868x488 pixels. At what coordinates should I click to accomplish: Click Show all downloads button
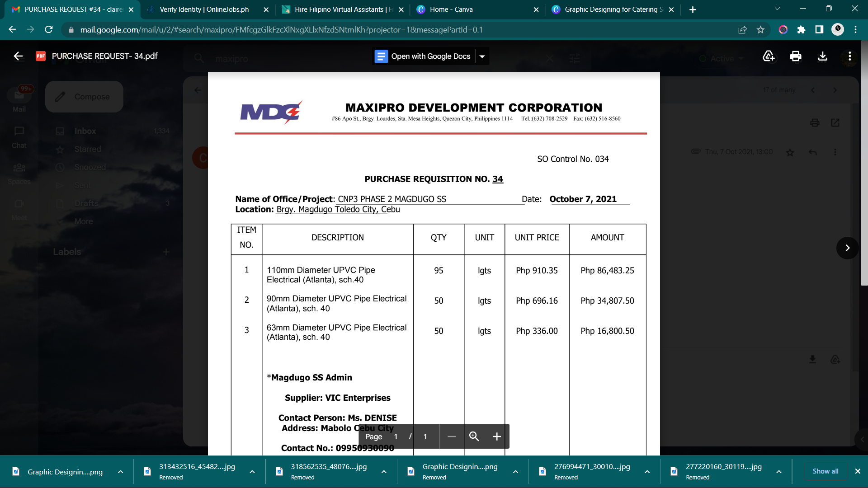(x=825, y=471)
